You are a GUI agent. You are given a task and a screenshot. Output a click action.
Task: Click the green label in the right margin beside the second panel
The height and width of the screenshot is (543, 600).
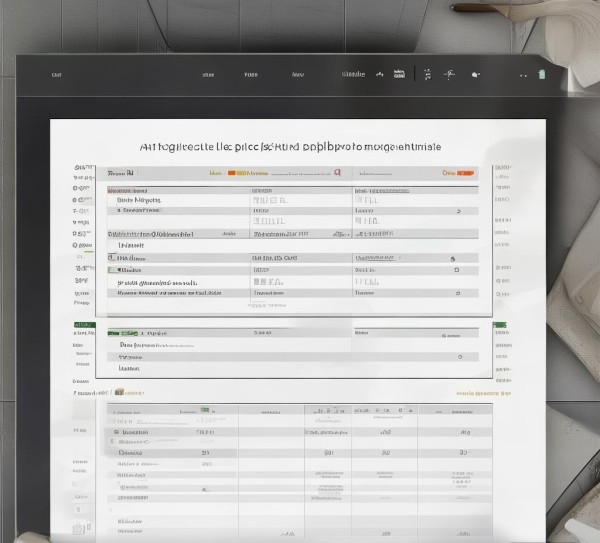pos(499,325)
